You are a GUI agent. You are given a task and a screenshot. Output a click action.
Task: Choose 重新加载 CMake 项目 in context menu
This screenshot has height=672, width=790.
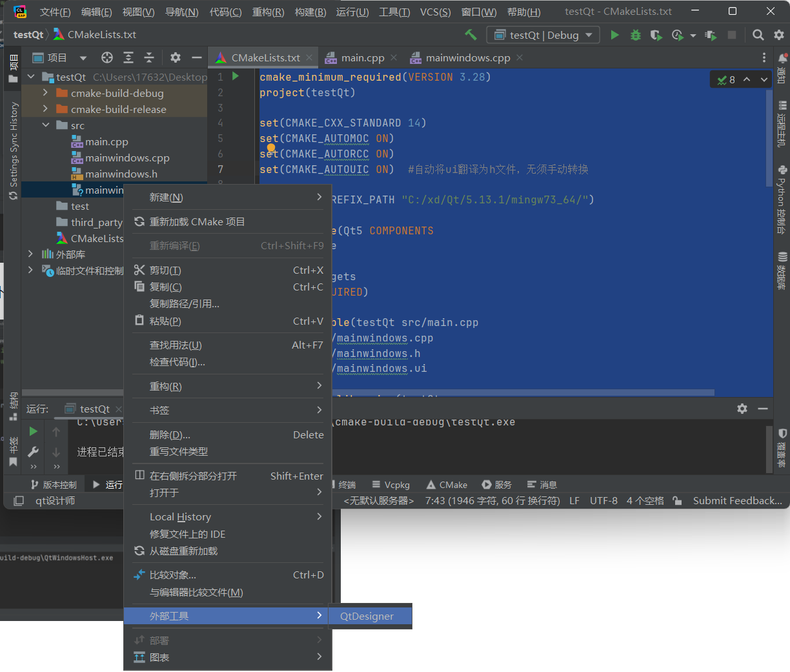click(x=227, y=221)
